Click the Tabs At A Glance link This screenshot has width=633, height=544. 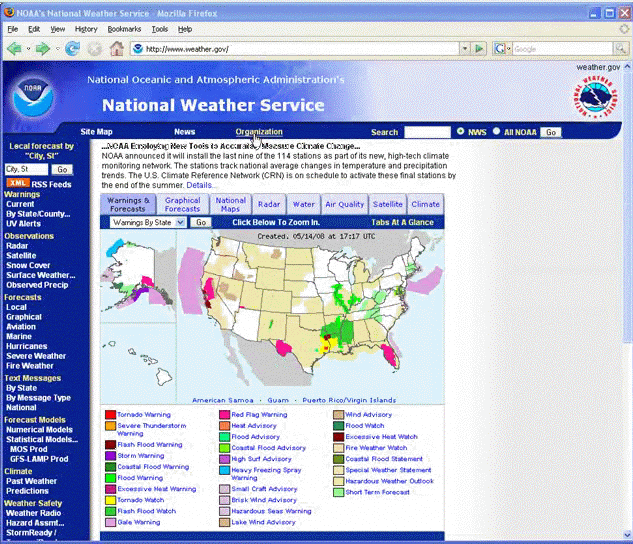pyautogui.click(x=402, y=222)
